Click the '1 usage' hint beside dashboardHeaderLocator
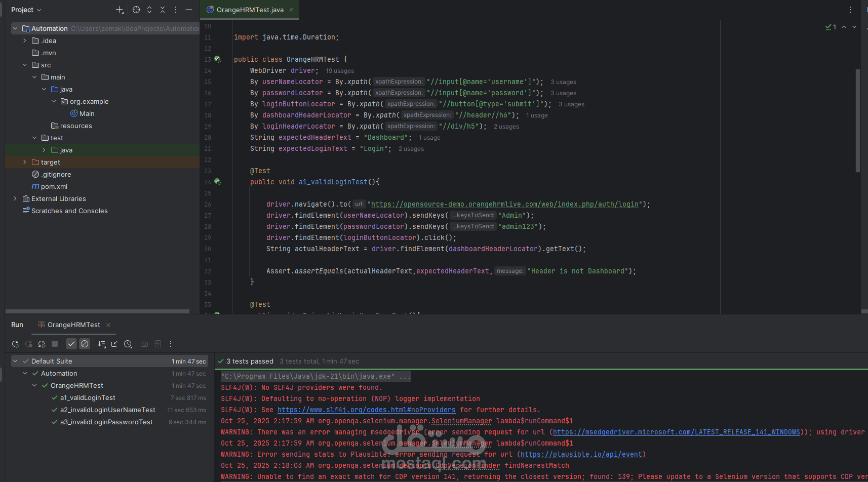The width and height of the screenshot is (868, 482). coord(537,115)
